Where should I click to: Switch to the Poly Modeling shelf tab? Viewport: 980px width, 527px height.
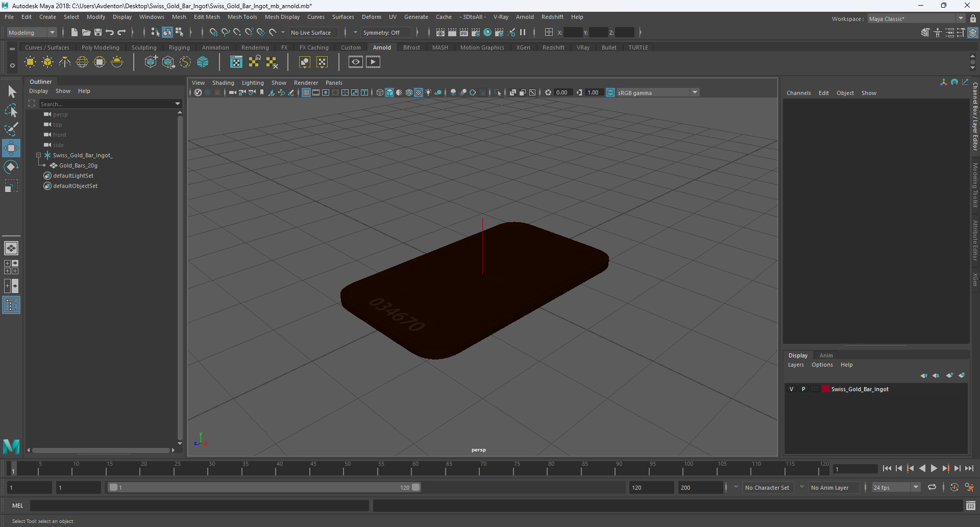point(100,47)
